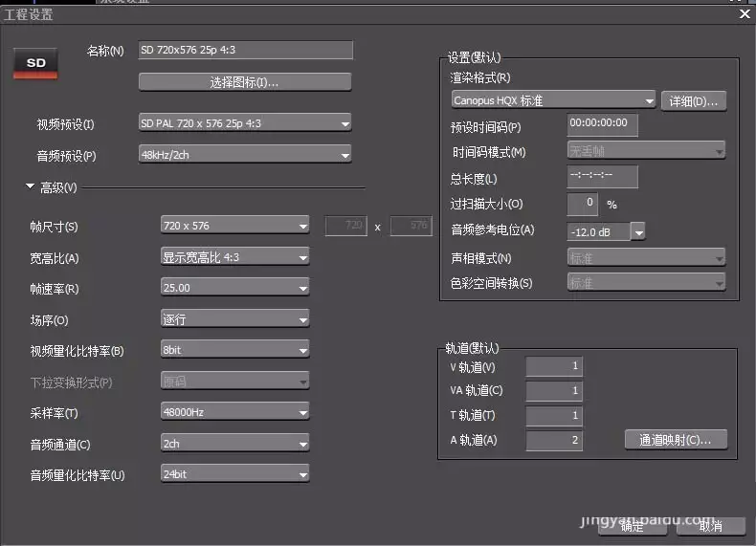Click the 下拉变换形式 disabled dropdown

coord(234,382)
